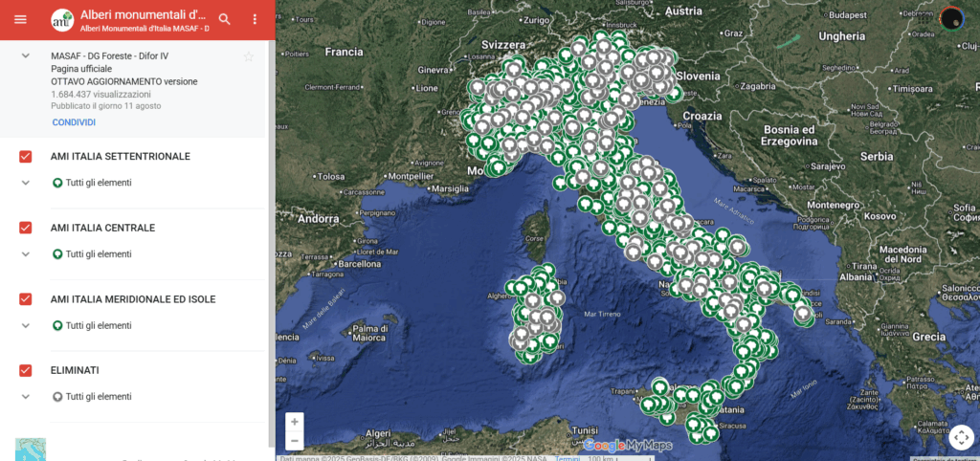This screenshot has width=980, height=461.
Task: Click the AMI ITALIA MERIDIONALE ED ISOLE title
Action: pos(133,299)
